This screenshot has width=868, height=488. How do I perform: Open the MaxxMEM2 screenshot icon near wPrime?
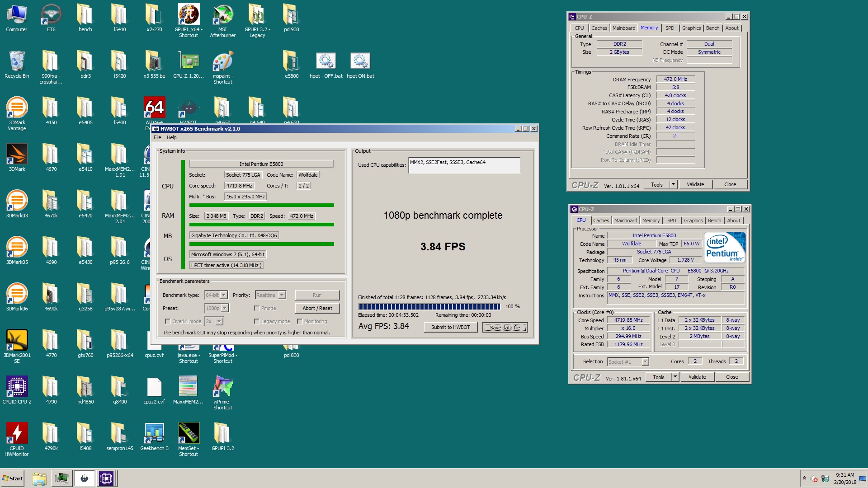pos(189,390)
